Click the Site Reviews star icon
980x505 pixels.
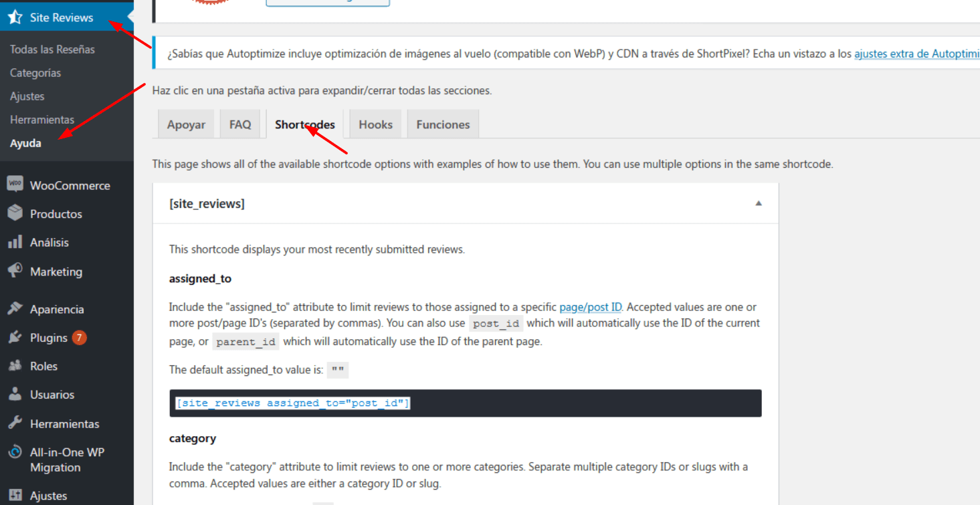pyautogui.click(x=15, y=17)
